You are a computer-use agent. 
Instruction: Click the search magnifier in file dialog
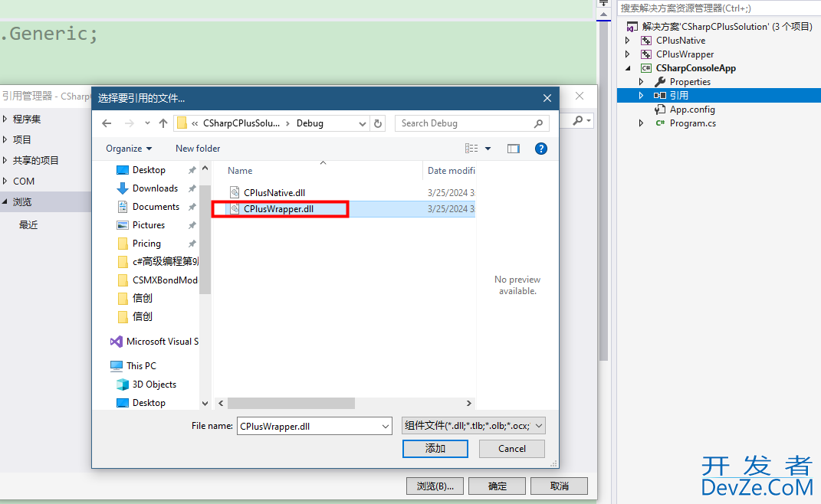(x=538, y=123)
